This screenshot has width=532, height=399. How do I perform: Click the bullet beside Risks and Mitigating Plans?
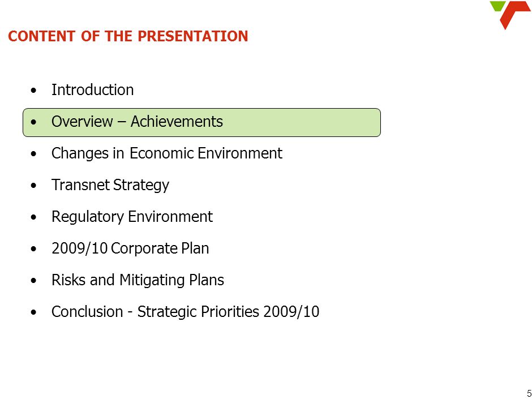point(33,281)
